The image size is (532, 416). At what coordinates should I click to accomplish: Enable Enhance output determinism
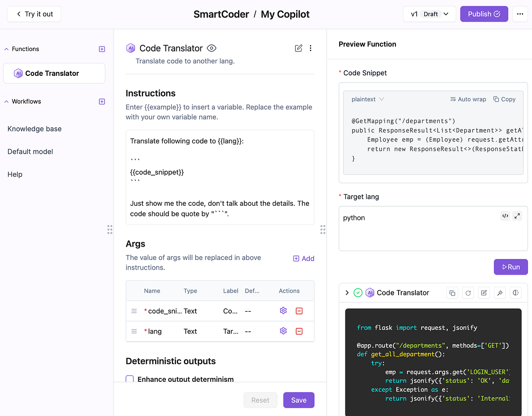[129, 379]
